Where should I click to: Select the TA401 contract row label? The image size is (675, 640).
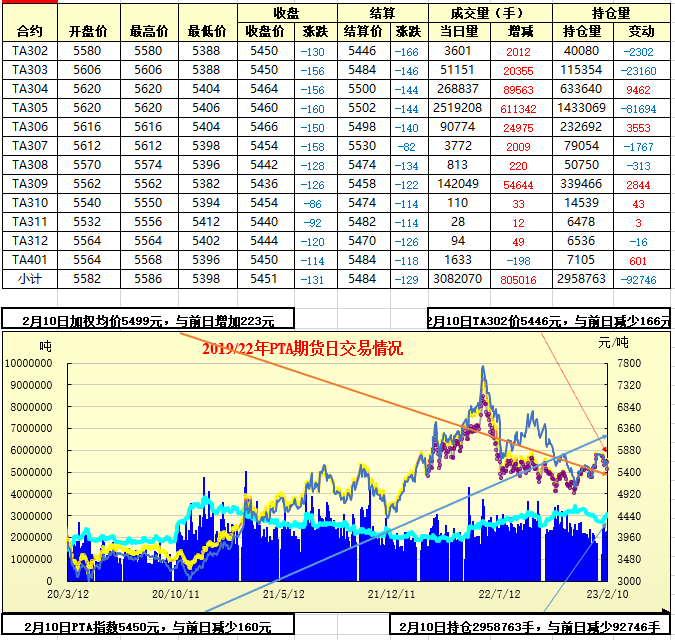(30, 260)
